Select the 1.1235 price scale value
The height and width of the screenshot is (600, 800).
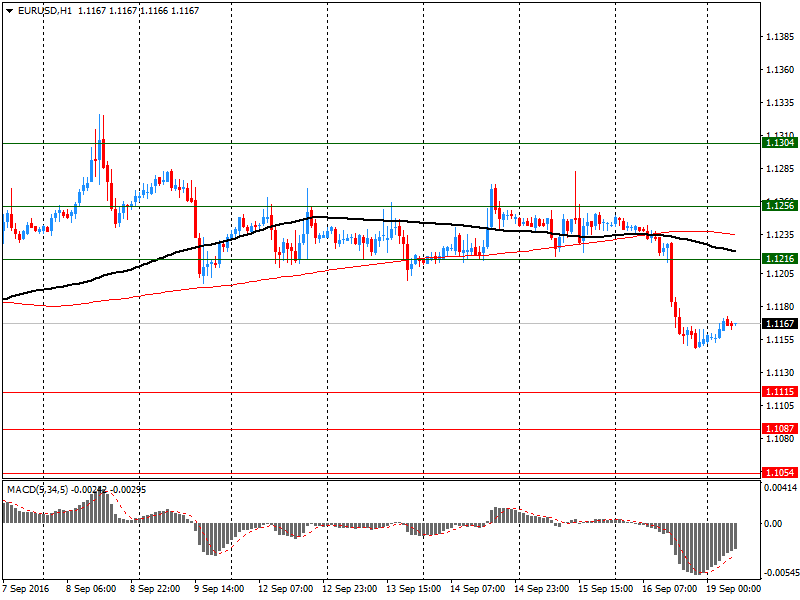[x=780, y=235]
